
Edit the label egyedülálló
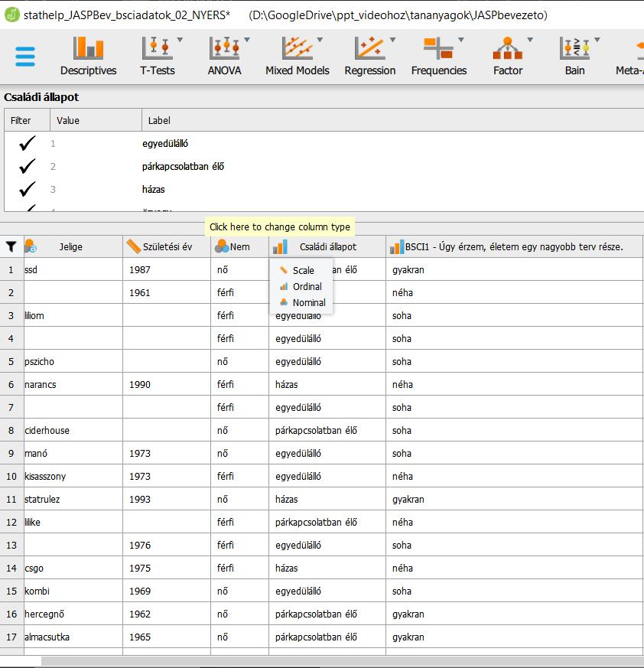coord(165,144)
